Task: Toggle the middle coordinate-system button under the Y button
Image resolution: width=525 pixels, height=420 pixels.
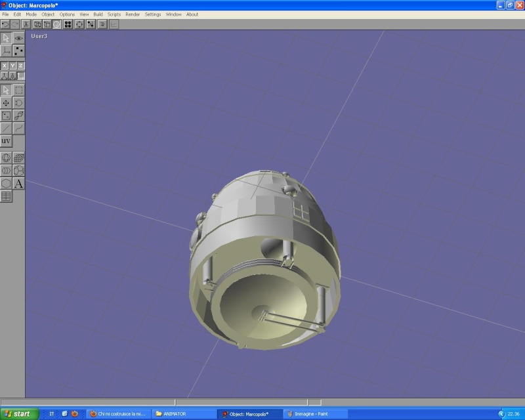Action: [12, 76]
